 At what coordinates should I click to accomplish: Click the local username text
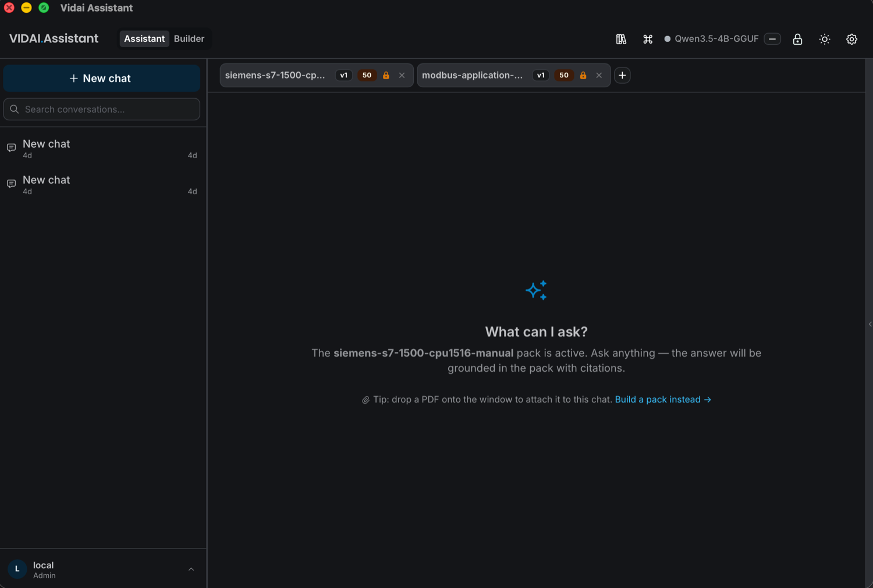pos(44,565)
